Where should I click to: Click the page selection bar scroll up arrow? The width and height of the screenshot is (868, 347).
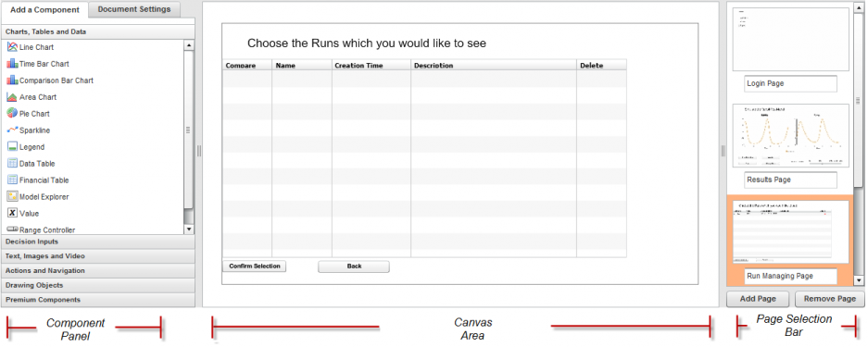(859, 6)
